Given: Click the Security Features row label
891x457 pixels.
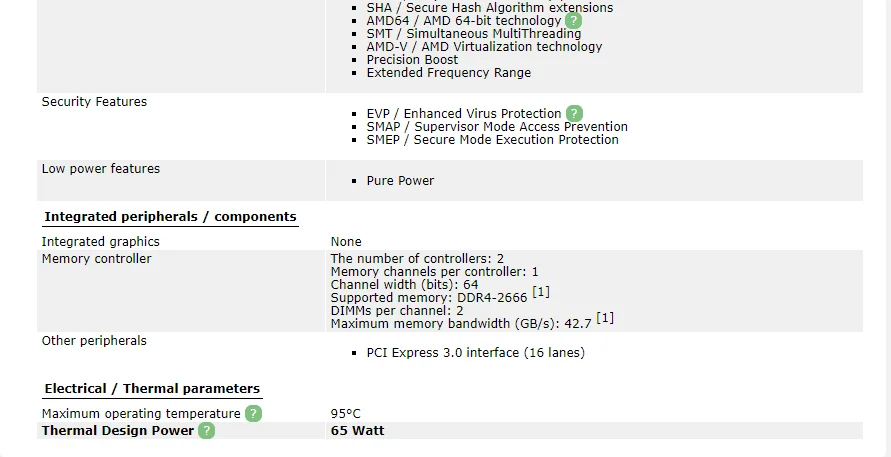Looking at the screenshot, I should tap(94, 102).
